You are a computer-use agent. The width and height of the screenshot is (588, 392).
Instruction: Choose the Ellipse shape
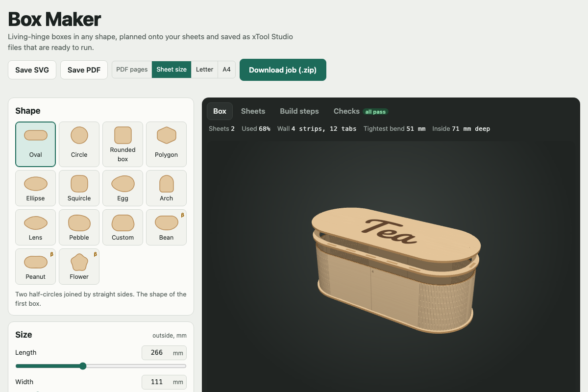pyautogui.click(x=35, y=188)
